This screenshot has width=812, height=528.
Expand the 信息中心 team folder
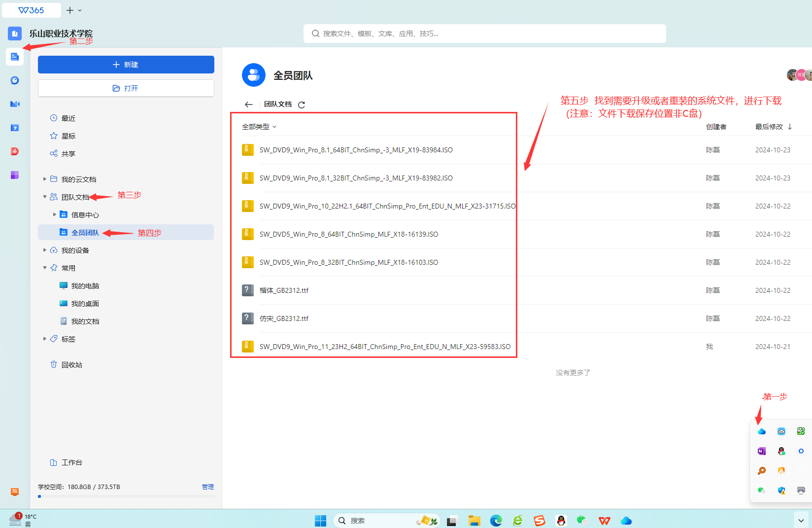(x=55, y=215)
